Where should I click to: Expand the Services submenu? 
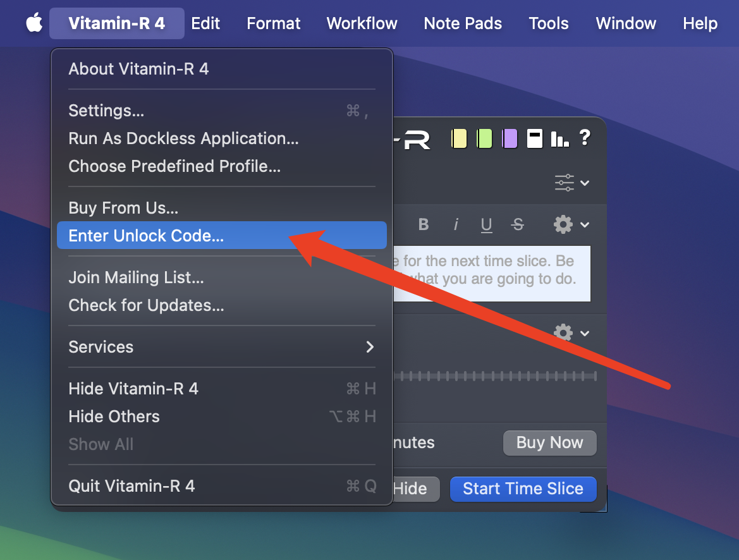point(221,347)
